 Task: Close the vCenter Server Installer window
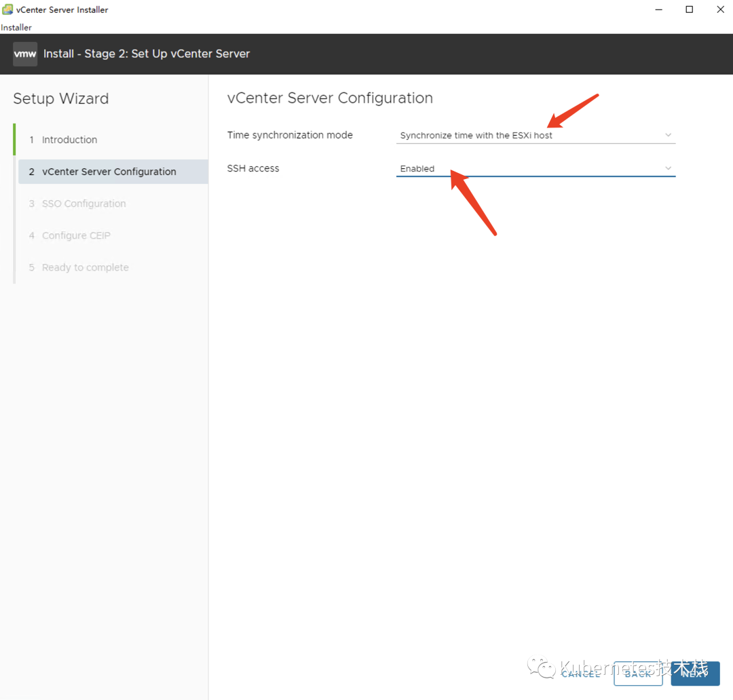click(x=720, y=9)
